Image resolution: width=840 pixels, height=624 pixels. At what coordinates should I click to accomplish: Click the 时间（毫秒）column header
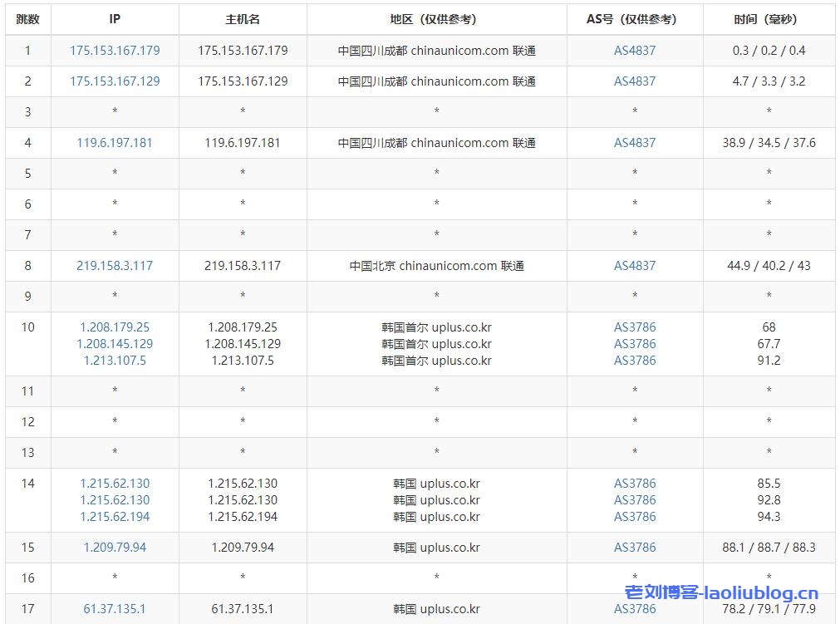(769, 19)
